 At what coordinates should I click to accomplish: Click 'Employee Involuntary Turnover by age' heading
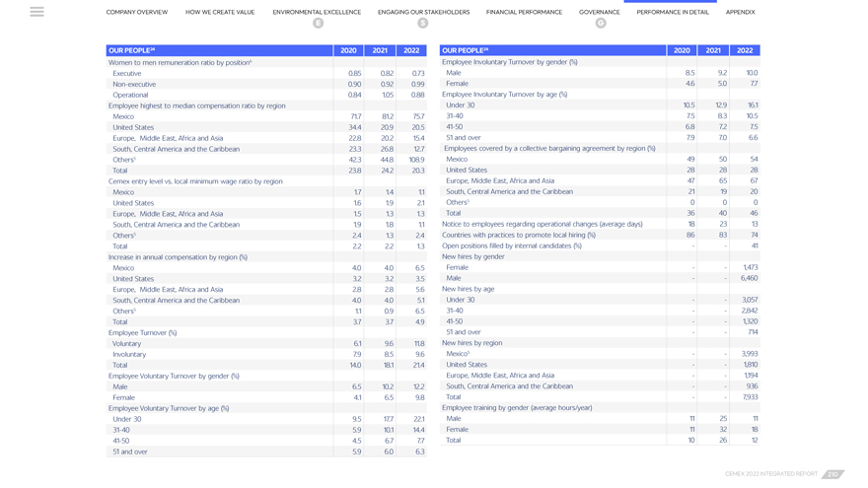[504, 95]
